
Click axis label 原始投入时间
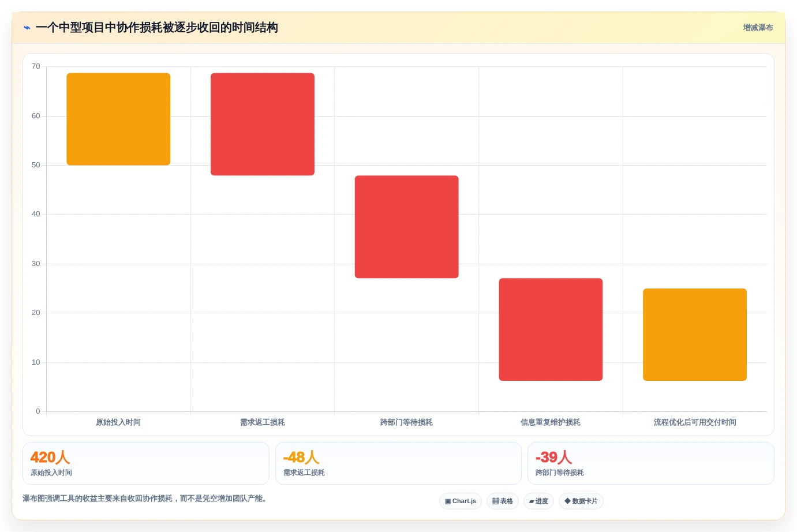tap(118, 422)
